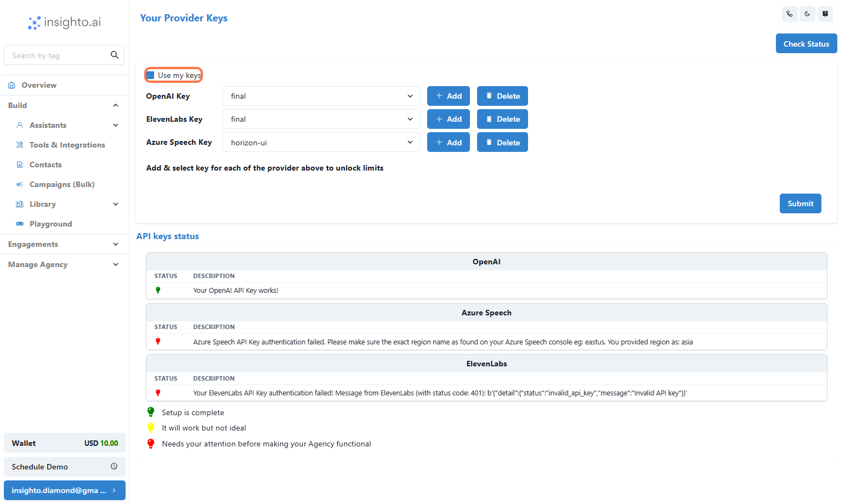Click the Azure Speech authentication failed message
Screen dimensions: 845x504
(443, 342)
